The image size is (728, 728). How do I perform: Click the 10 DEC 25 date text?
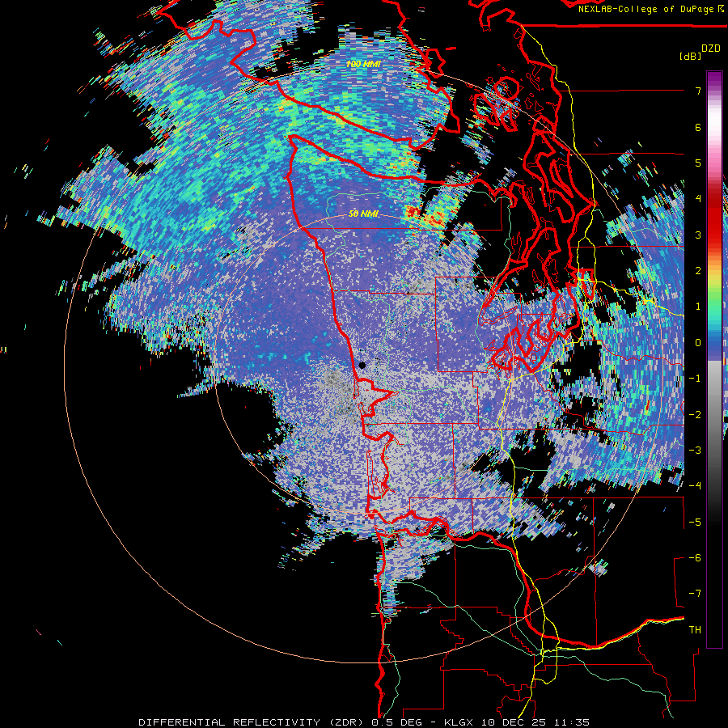click(514, 722)
